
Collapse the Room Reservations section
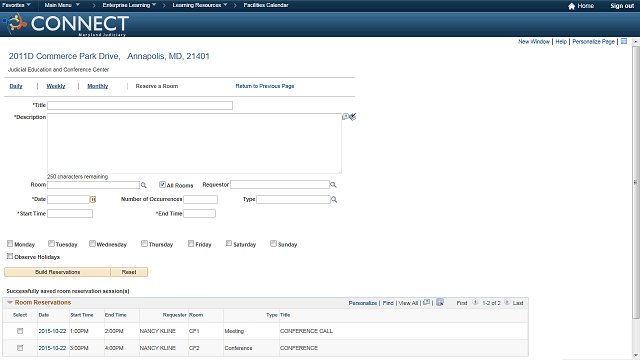[x=10, y=302]
